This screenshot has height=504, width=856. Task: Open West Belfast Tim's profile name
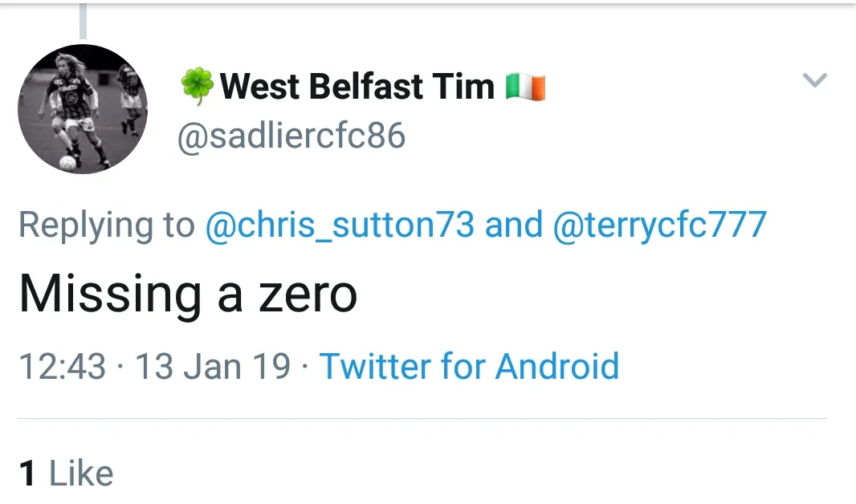(x=357, y=87)
